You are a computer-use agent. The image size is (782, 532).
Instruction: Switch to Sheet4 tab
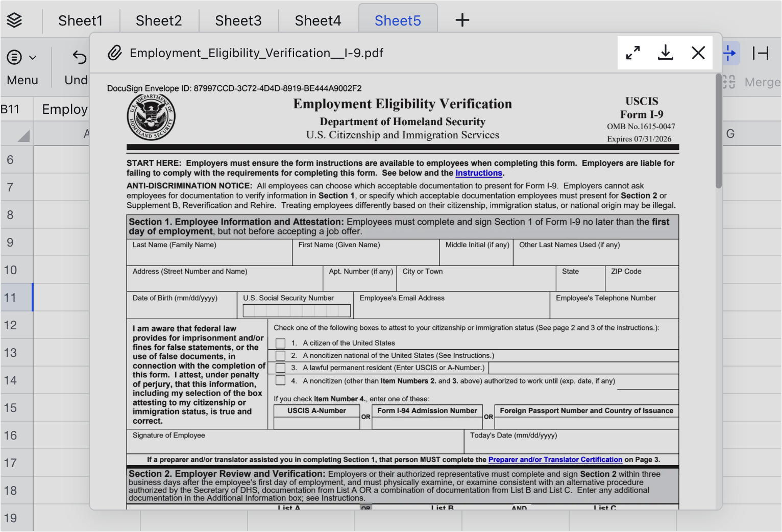pos(318,20)
